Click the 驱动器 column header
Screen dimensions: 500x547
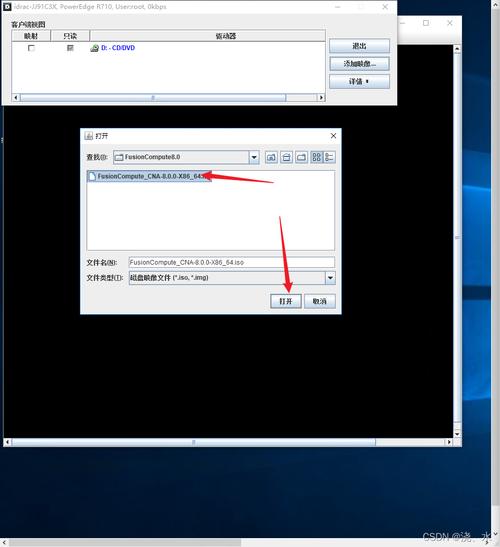point(208,36)
